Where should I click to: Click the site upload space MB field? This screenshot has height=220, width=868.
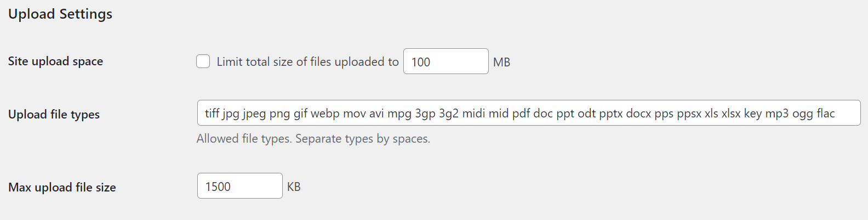446,61
